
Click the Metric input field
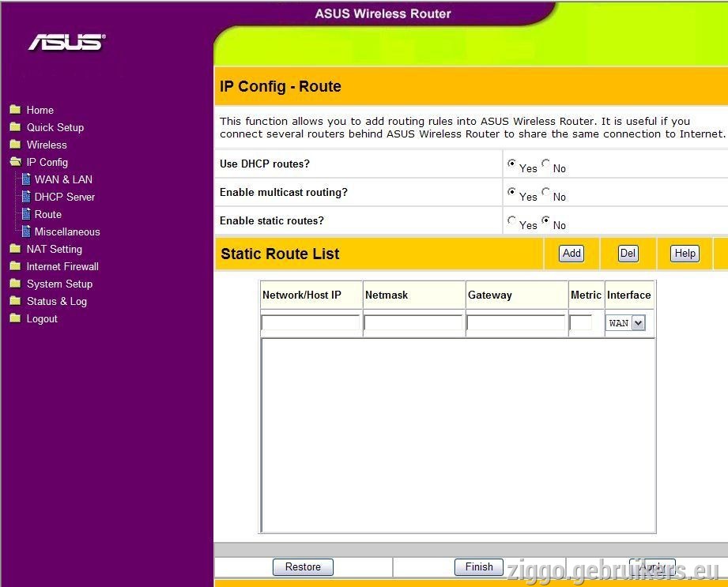581,322
